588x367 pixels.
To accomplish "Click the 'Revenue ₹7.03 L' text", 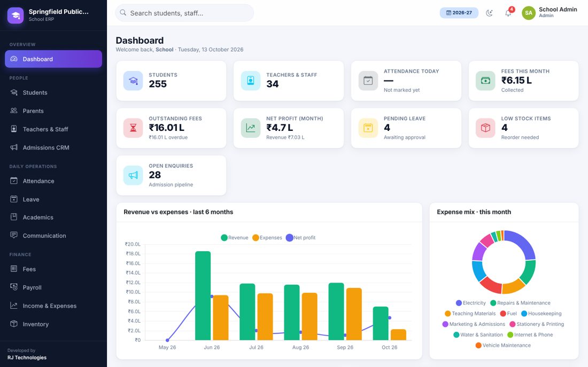I will click(285, 137).
